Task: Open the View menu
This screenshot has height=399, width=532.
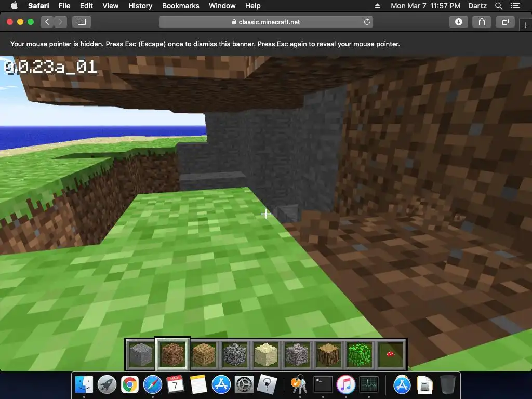Action: point(110,6)
